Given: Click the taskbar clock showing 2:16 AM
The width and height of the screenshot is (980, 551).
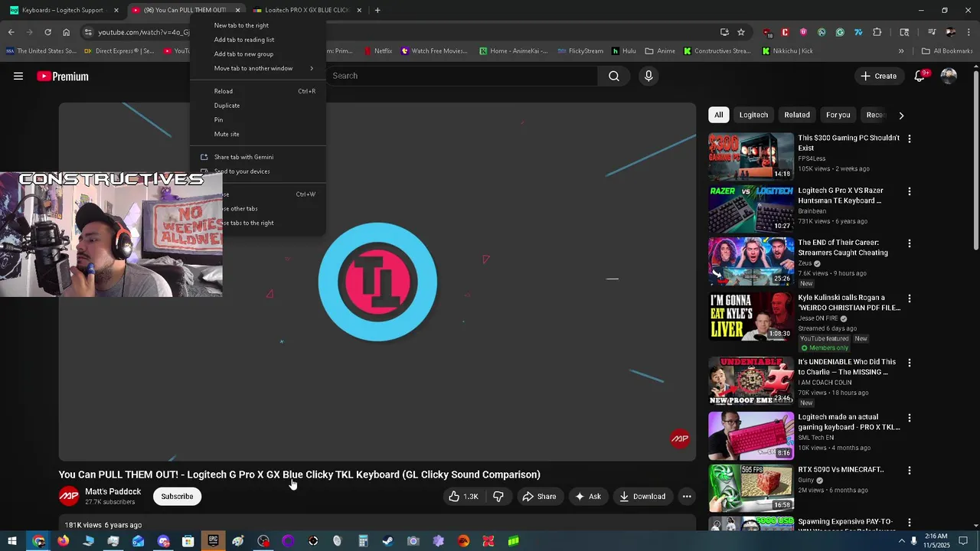Looking at the screenshot, I should click(x=936, y=541).
